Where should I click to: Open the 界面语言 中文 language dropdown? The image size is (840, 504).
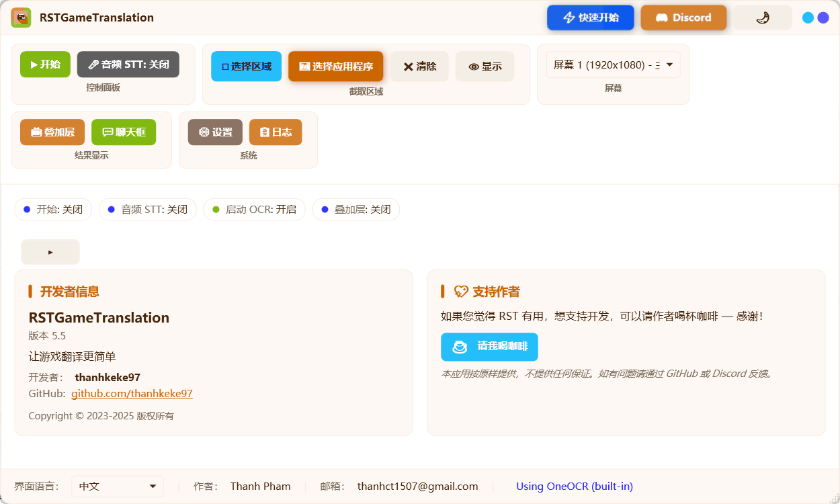(118, 487)
